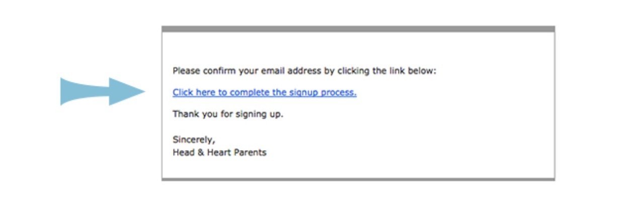Click the 'Head & Heart Parents' signature
644x198 pixels.
tap(219, 152)
